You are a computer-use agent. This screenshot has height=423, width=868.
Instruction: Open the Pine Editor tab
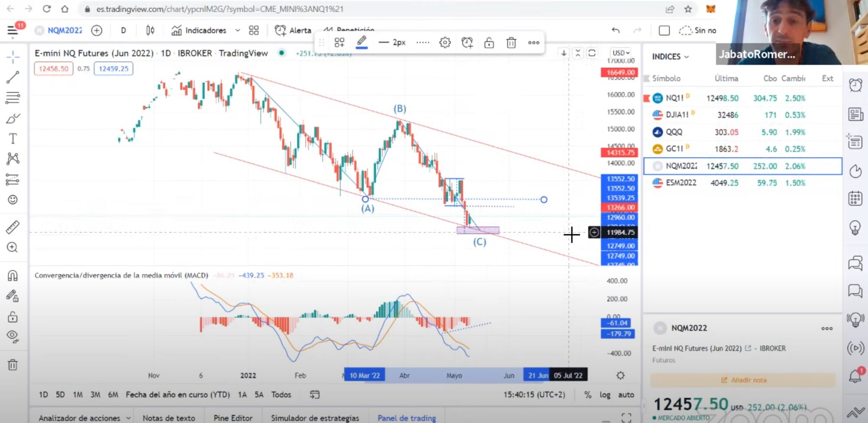tap(233, 418)
